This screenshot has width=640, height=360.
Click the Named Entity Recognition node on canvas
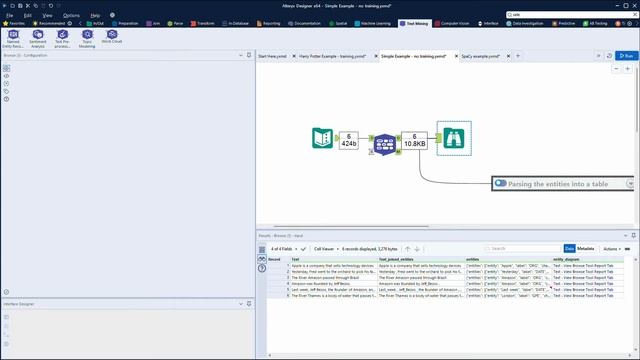pyautogui.click(x=385, y=144)
